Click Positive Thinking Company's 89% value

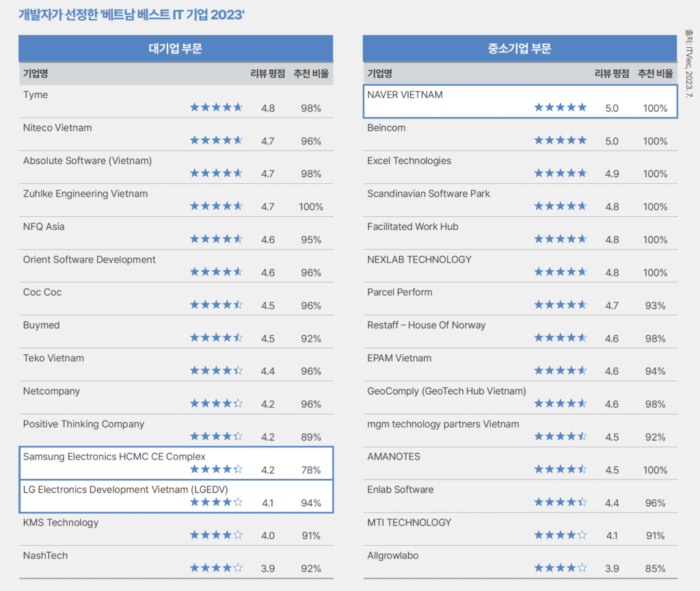[311, 437]
